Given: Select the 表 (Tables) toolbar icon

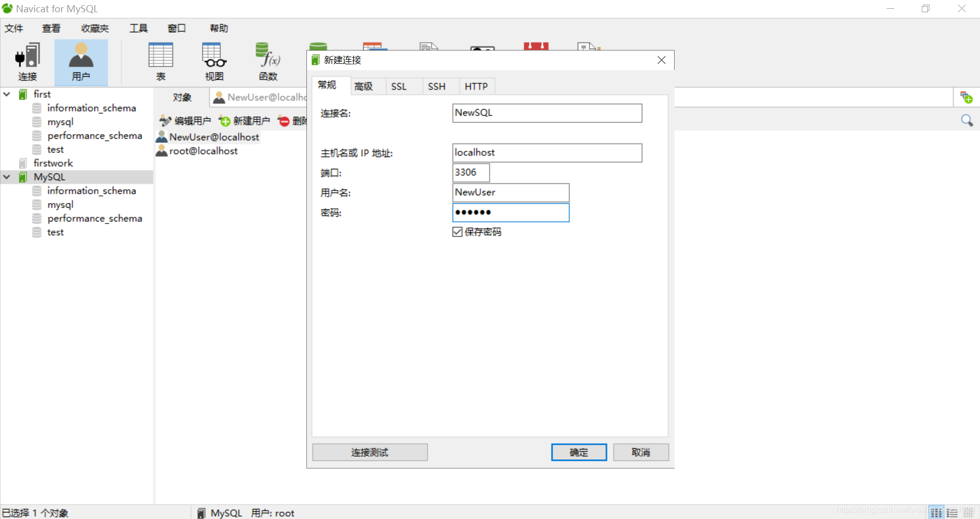Looking at the screenshot, I should coord(160,61).
